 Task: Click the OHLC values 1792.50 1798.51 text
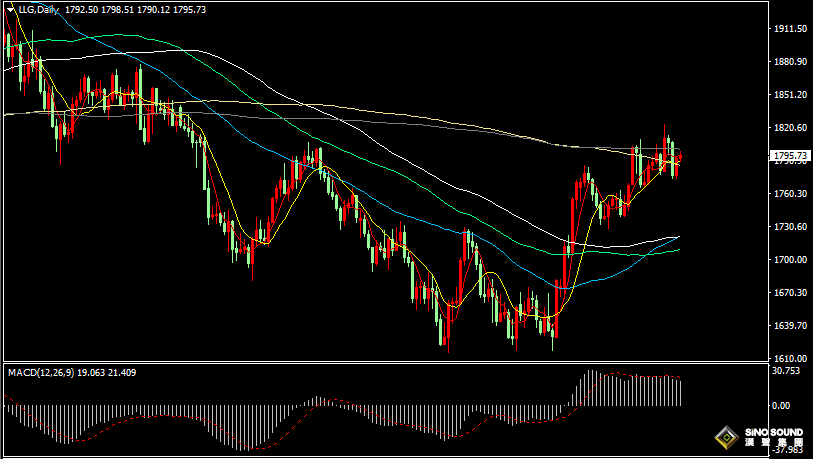[x=100, y=9]
